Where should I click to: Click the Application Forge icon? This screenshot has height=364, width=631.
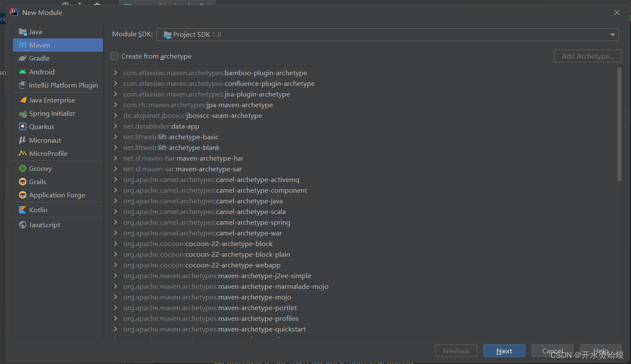point(23,195)
